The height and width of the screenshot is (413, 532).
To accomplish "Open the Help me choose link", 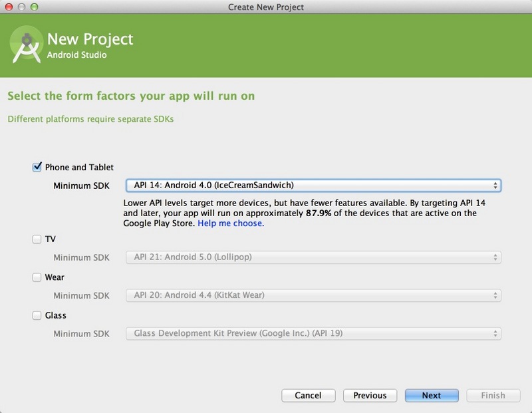I will tap(231, 223).
